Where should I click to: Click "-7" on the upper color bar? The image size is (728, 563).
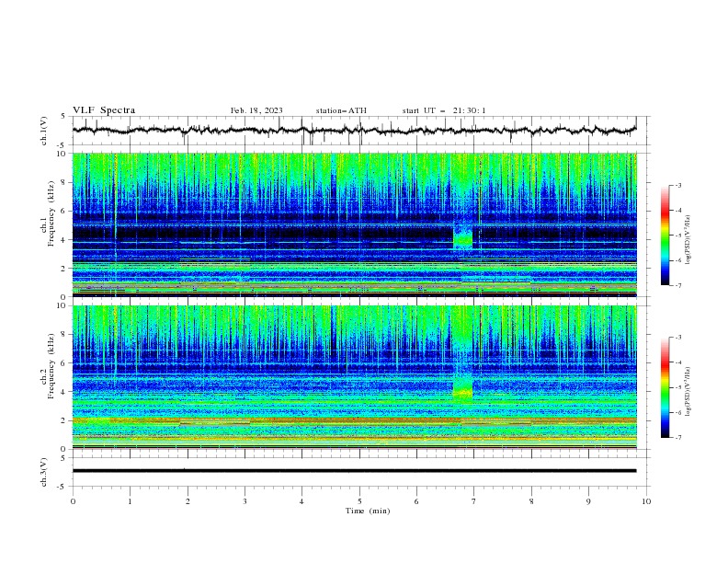pyautogui.click(x=677, y=285)
